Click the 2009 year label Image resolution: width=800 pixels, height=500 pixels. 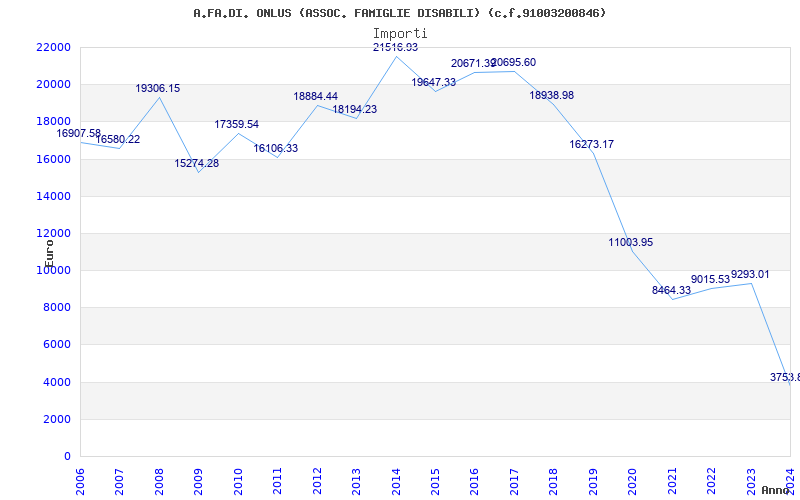pos(198,481)
